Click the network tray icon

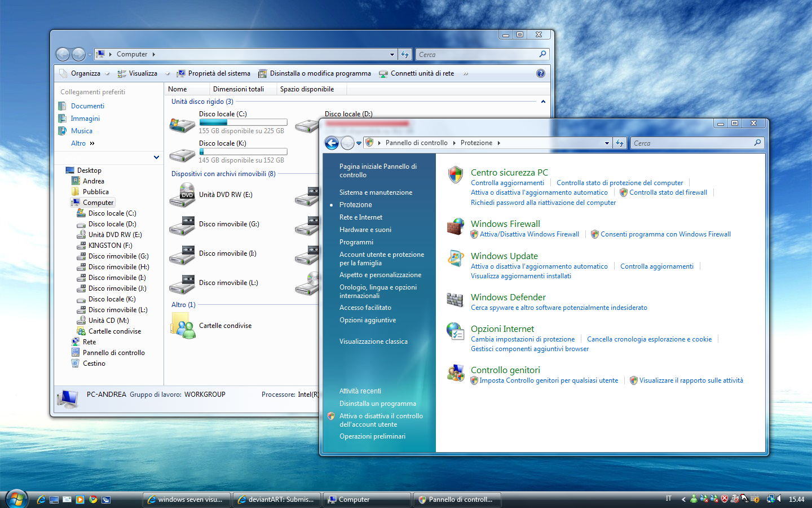click(x=770, y=499)
